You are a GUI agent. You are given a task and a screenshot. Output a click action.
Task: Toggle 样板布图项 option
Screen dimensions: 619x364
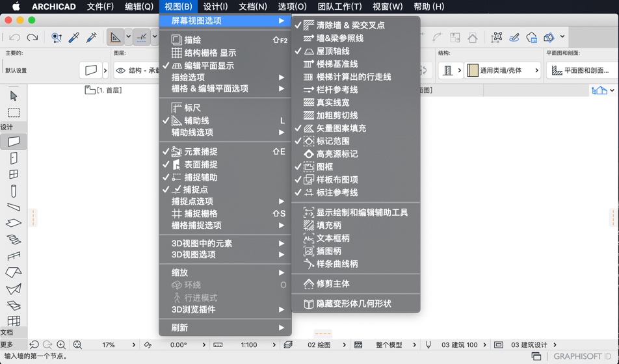coord(356,179)
